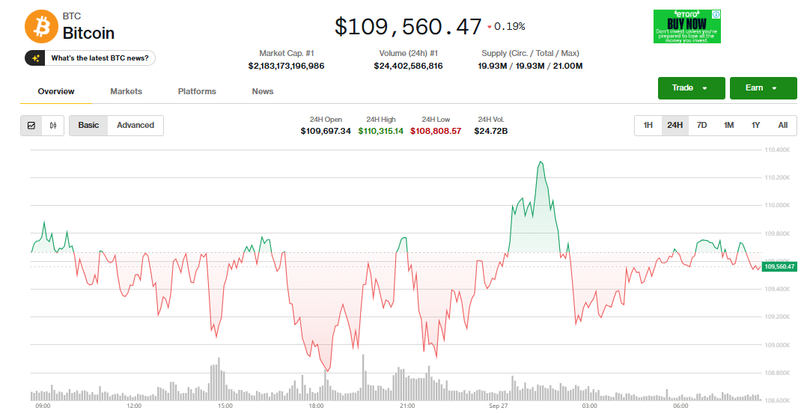This screenshot has height=413, width=810.
Task: Open the Platforms tab
Action: point(197,91)
